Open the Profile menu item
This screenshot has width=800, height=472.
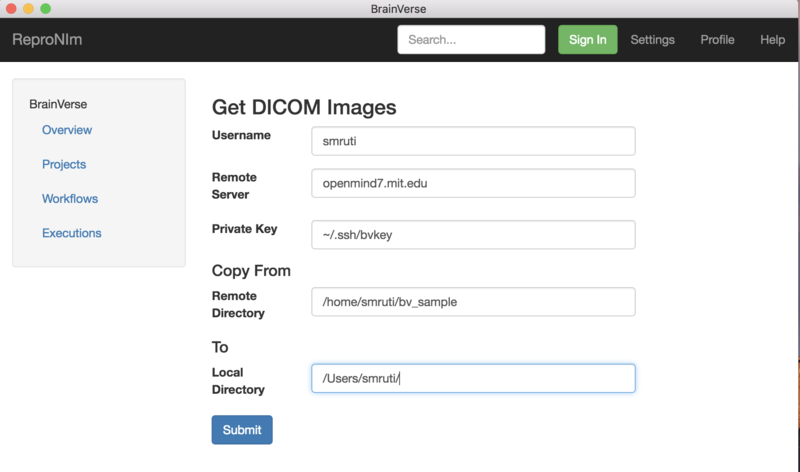pyautogui.click(x=717, y=40)
